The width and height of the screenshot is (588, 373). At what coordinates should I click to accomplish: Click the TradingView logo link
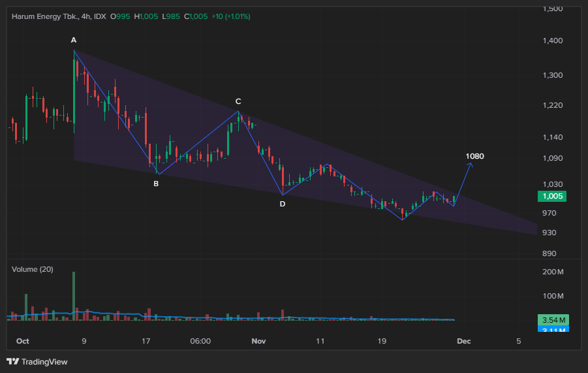pos(37,362)
